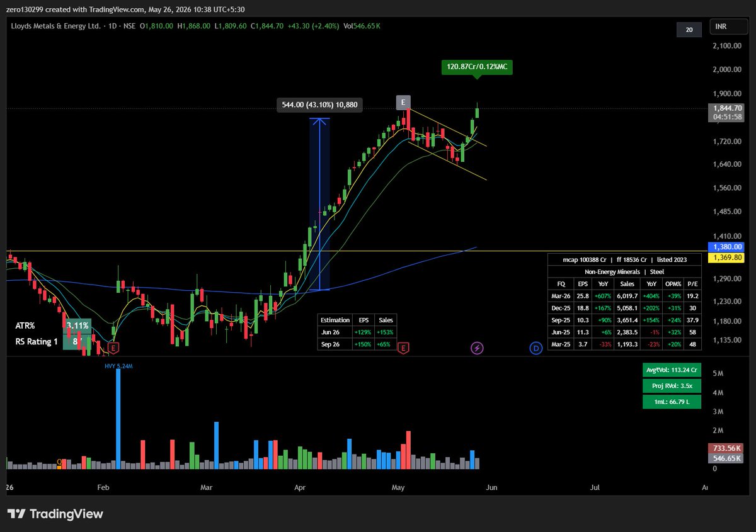Select the green 120.87Cr/0.12%MC label
Image resolution: width=756 pixels, height=532 pixels.
click(x=477, y=66)
